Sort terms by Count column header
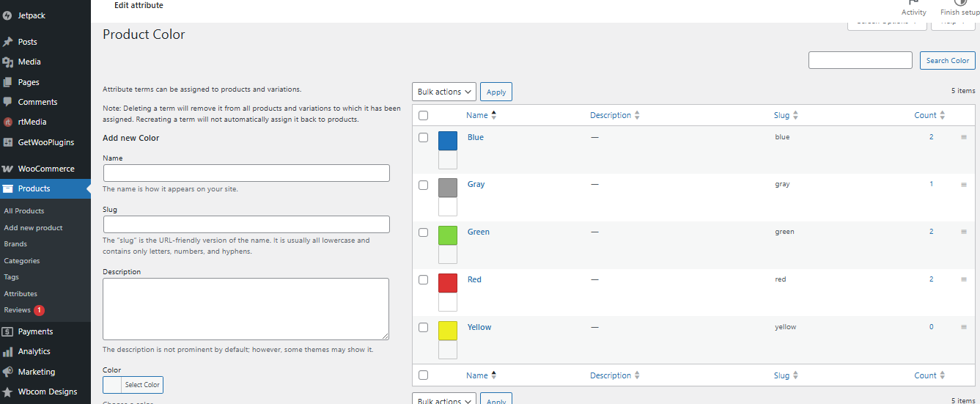This screenshot has width=980, height=404. (x=925, y=115)
